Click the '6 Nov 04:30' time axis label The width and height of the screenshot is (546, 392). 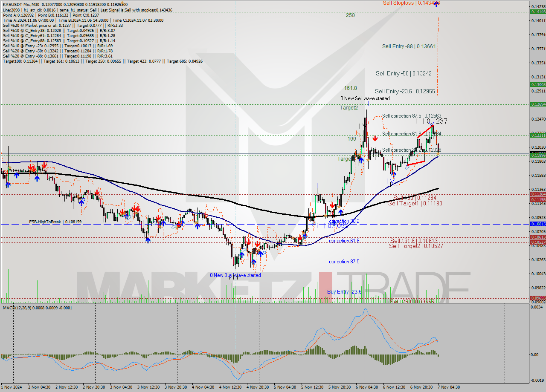367,387
